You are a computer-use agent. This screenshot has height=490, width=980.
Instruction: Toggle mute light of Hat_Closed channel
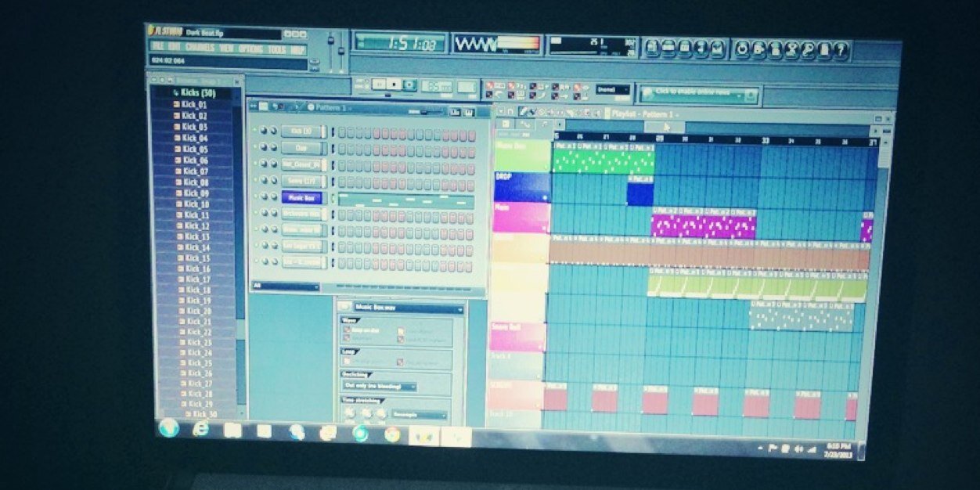(254, 163)
